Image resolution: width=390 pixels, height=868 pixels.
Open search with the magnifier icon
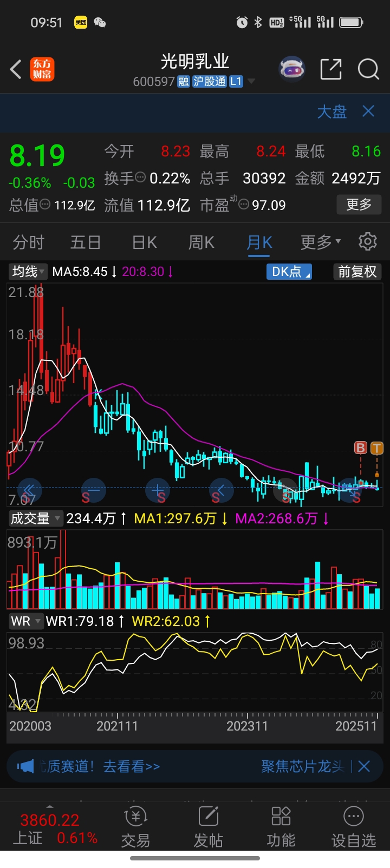point(368,69)
